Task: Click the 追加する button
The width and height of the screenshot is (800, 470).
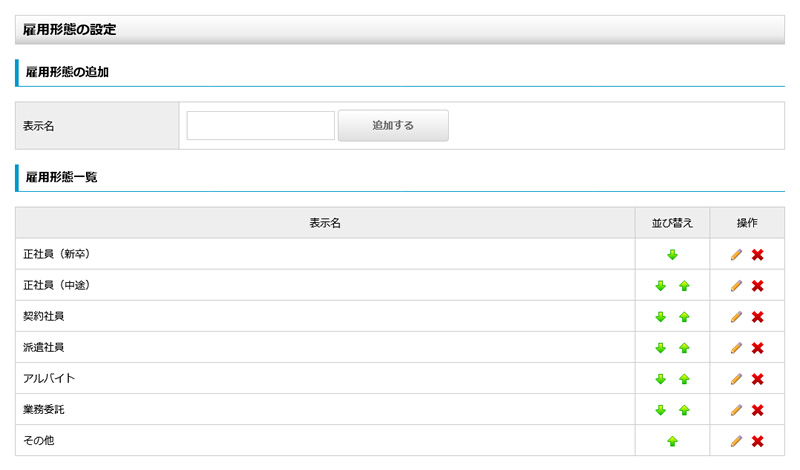Action: [393, 126]
